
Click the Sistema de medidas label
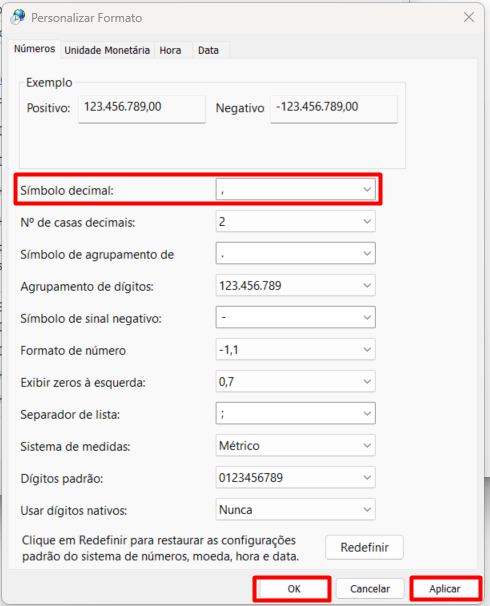point(75,447)
